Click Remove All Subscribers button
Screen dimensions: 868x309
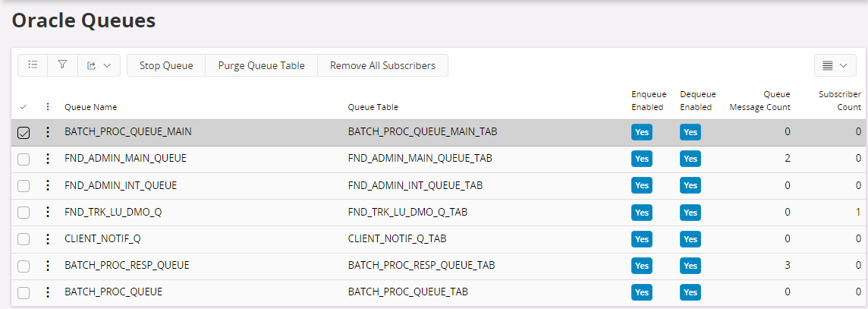pyautogui.click(x=382, y=65)
